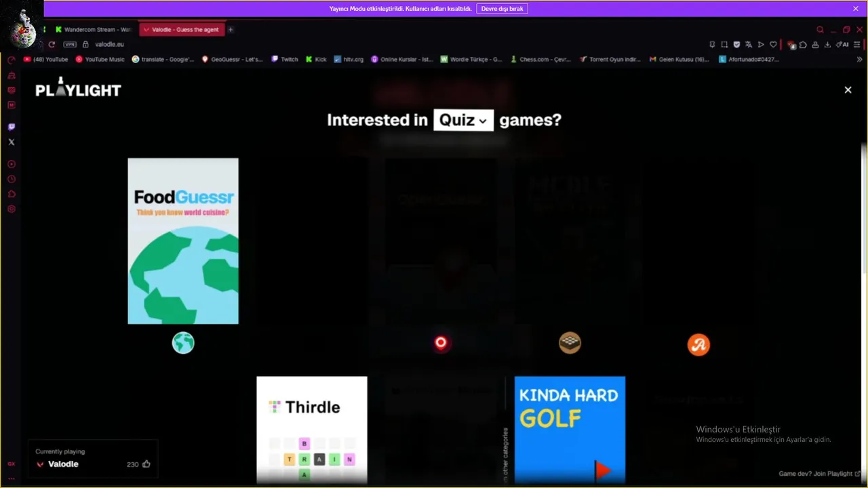This screenshot has width=868, height=488.
Task: Click the site lock icon beside valodle.eu
Action: tap(85, 44)
